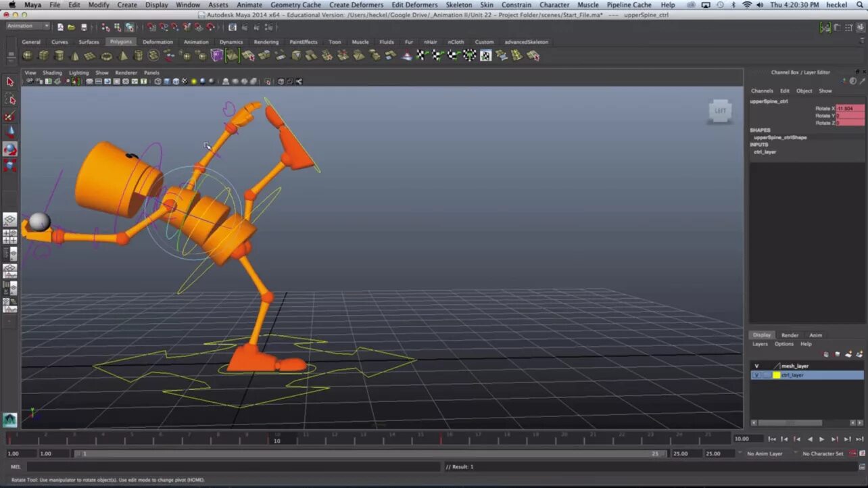Click the ctrl_layer yellow color swatch
This screenshot has width=868, height=488.
pyautogui.click(x=777, y=375)
